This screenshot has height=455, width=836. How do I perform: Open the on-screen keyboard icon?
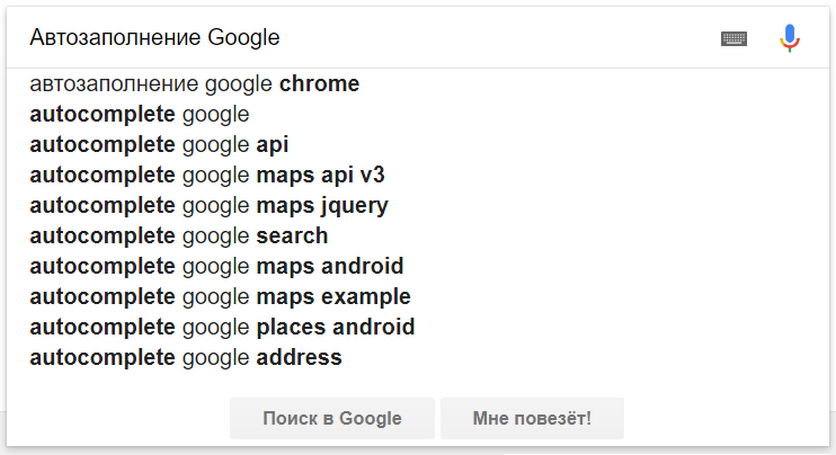click(x=734, y=39)
